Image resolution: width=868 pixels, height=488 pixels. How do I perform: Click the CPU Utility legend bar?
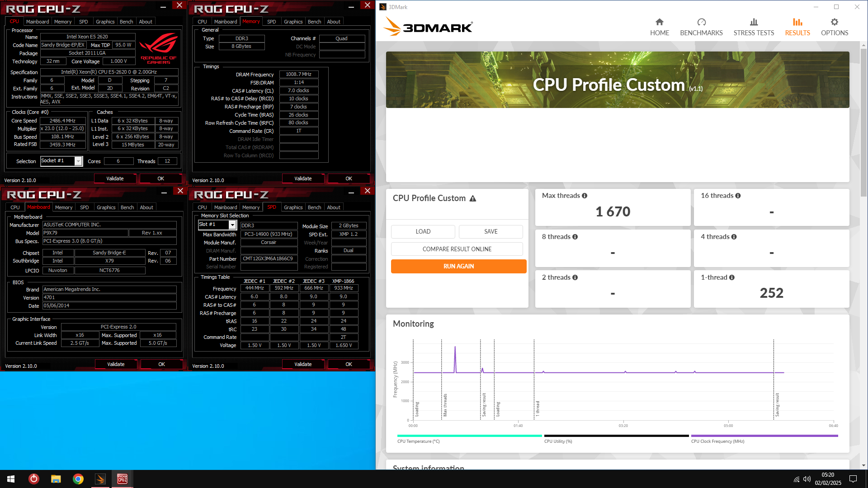[617, 436]
